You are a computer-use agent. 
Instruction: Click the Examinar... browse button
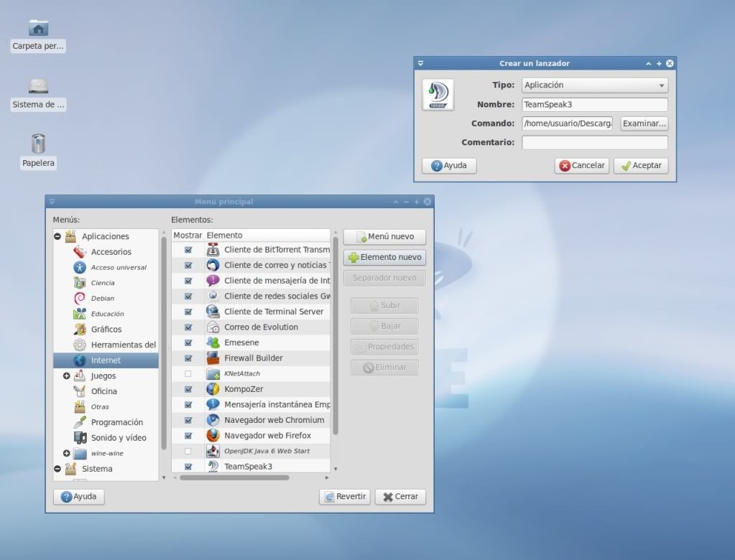(x=644, y=123)
